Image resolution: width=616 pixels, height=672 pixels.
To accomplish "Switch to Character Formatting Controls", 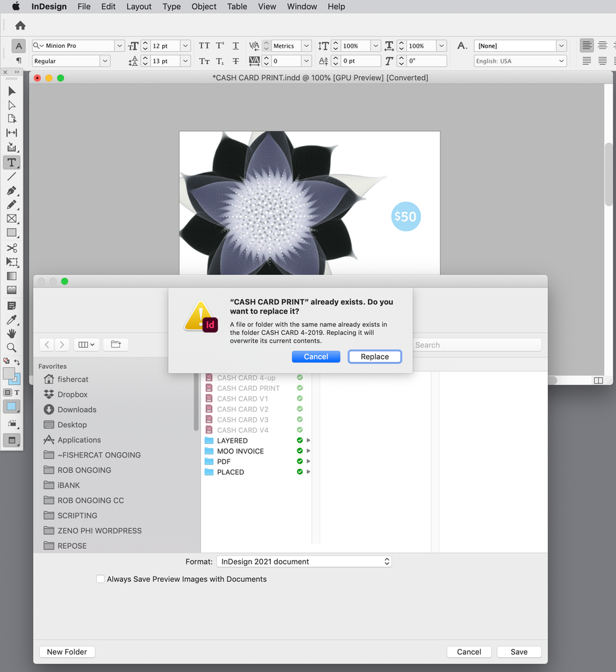I will click(18, 46).
